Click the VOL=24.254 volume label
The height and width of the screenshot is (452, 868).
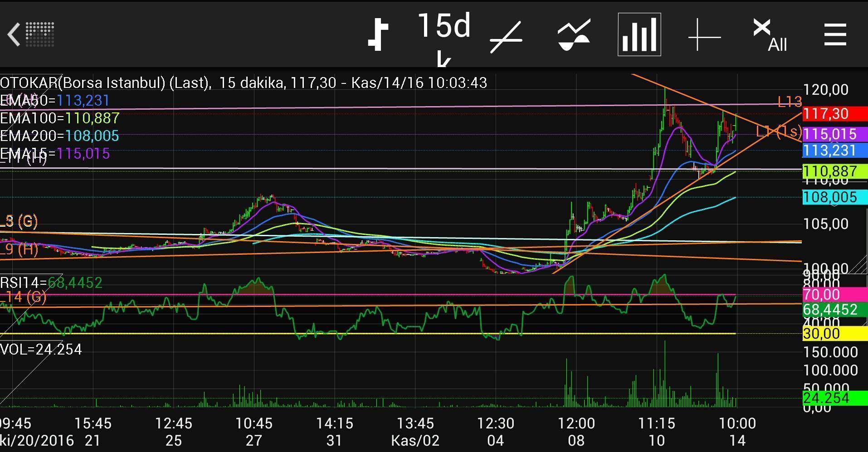[x=41, y=350]
